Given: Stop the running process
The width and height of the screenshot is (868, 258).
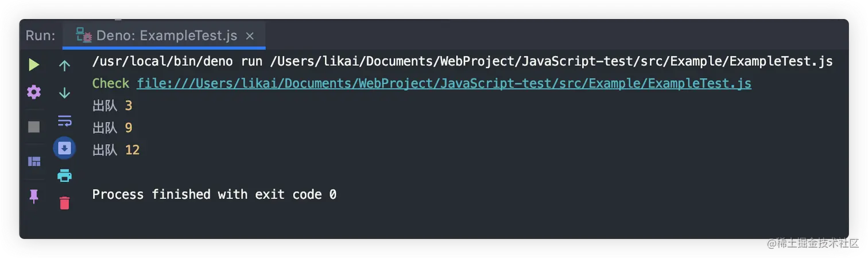Looking at the screenshot, I should pyautogui.click(x=34, y=127).
